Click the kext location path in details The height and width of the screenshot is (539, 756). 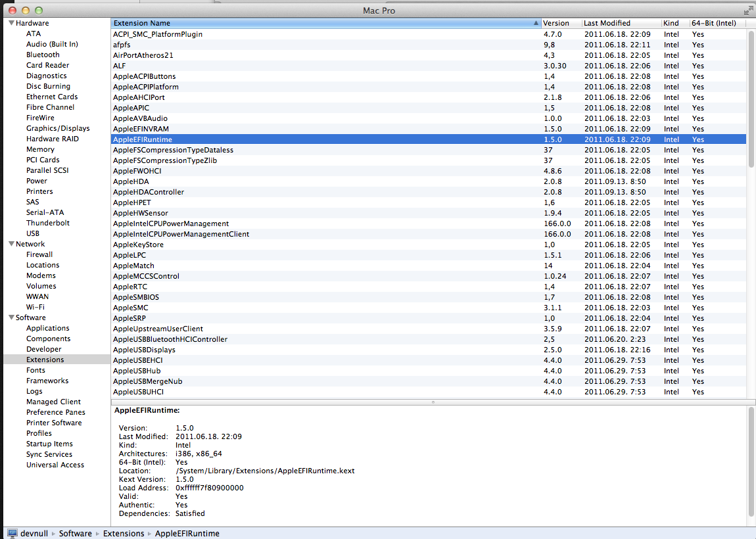coord(265,471)
